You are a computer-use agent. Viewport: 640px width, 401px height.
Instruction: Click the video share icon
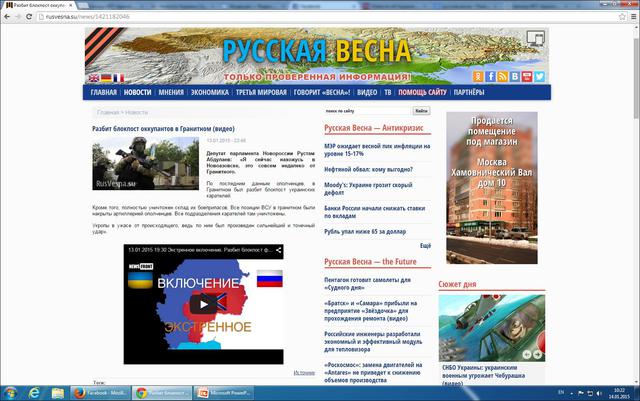(x=278, y=250)
